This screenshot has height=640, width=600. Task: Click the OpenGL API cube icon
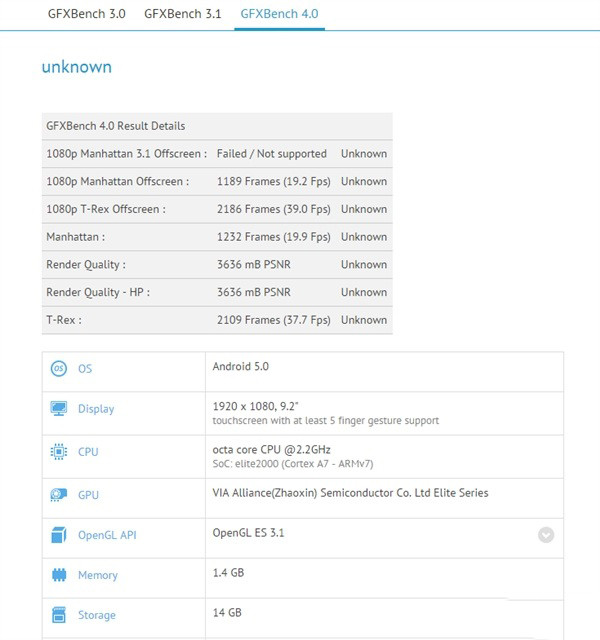tap(59, 535)
